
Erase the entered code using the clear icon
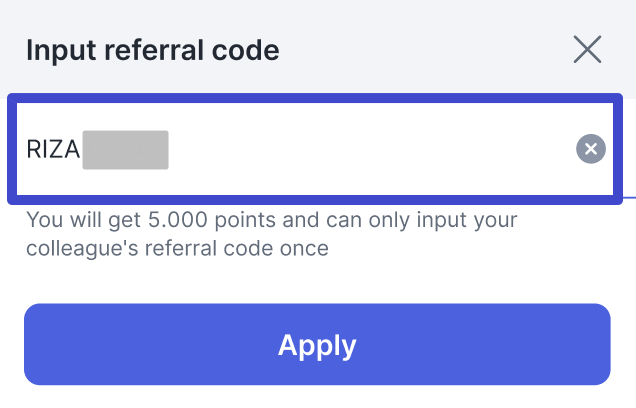click(591, 149)
